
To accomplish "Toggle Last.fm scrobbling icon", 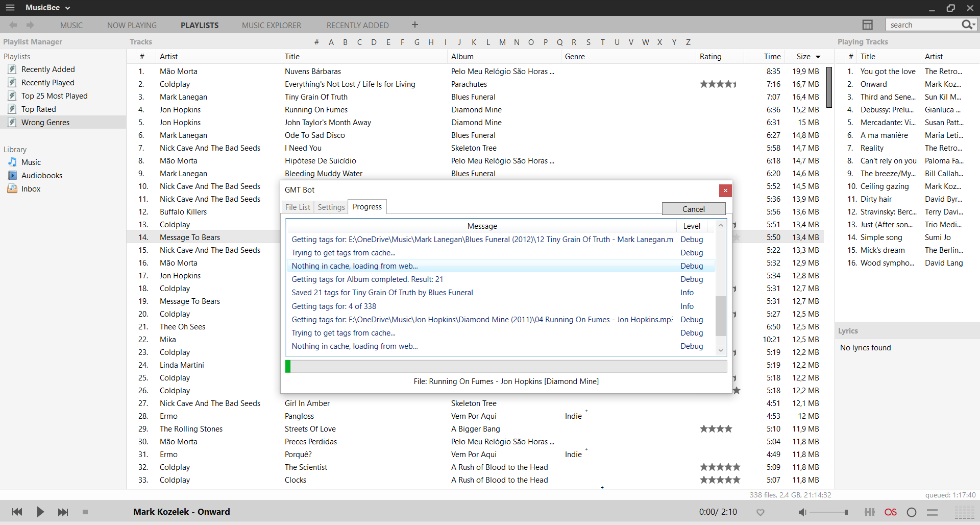I will [891, 512].
